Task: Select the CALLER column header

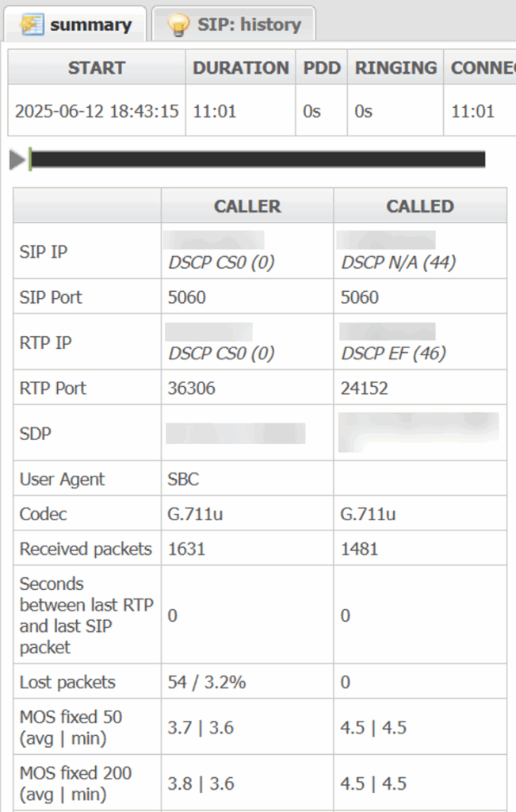Action: (247, 206)
